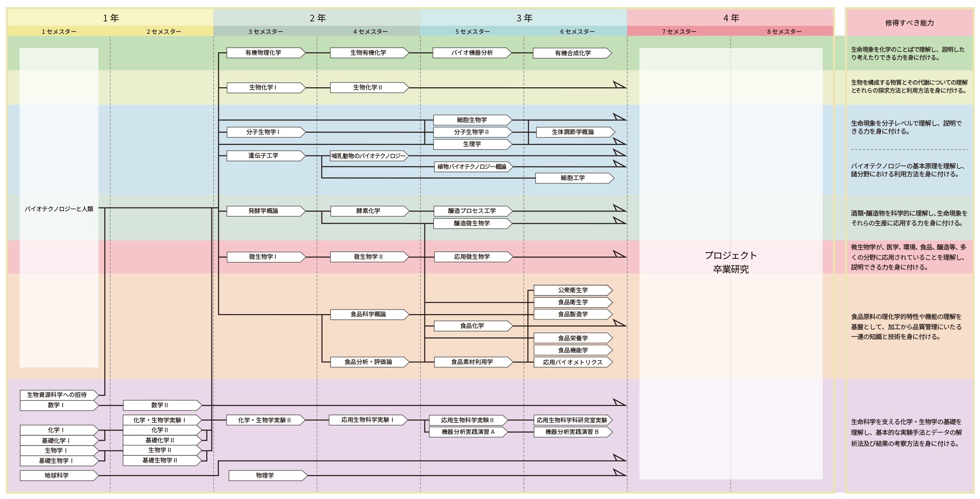The height and width of the screenshot is (499, 980).
Task: Click the 有機物理化学 course box
Action: 264,53
